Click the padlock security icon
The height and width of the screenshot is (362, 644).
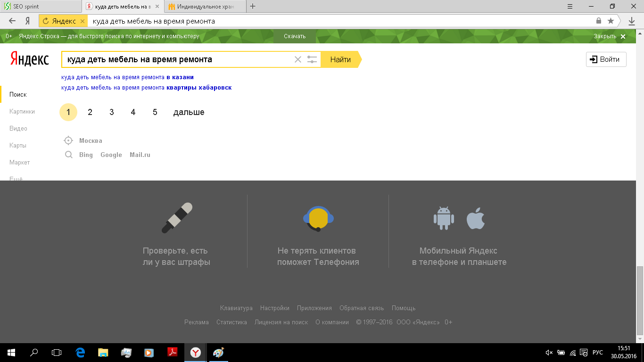point(599,21)
